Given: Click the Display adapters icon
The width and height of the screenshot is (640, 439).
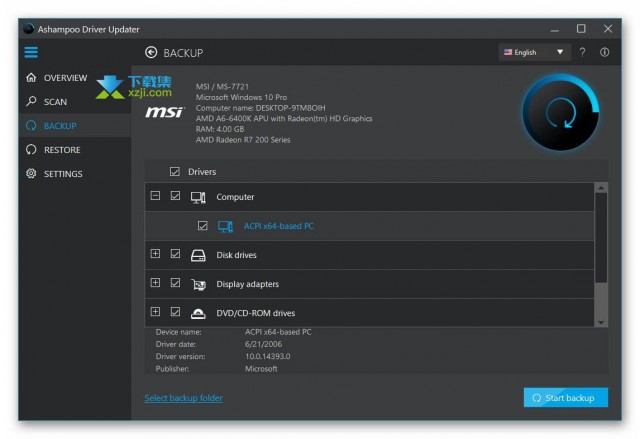Looking at the screenshot, I should click(x=198, y=284).
